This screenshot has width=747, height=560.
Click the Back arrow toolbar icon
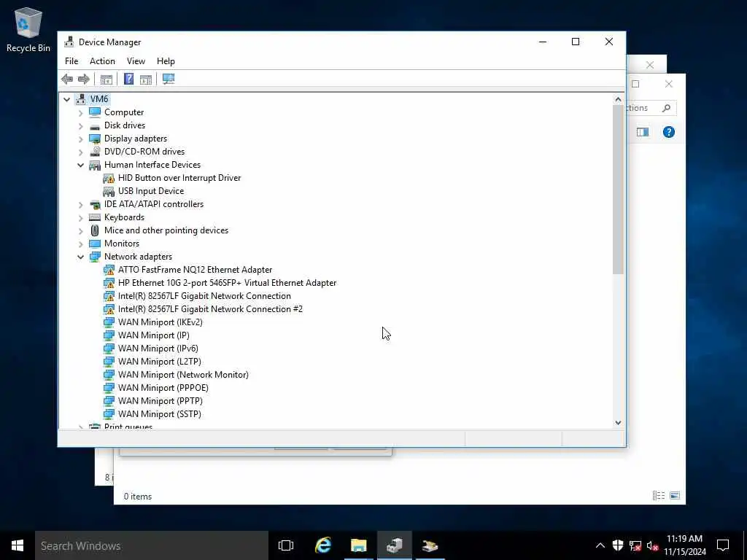pos(67,79)
